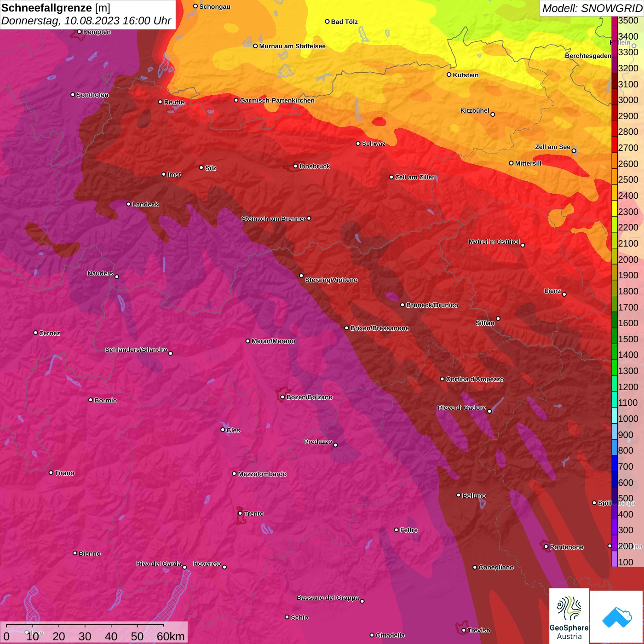Select the 700 m blue legend swatch

(x=615, y=463)
